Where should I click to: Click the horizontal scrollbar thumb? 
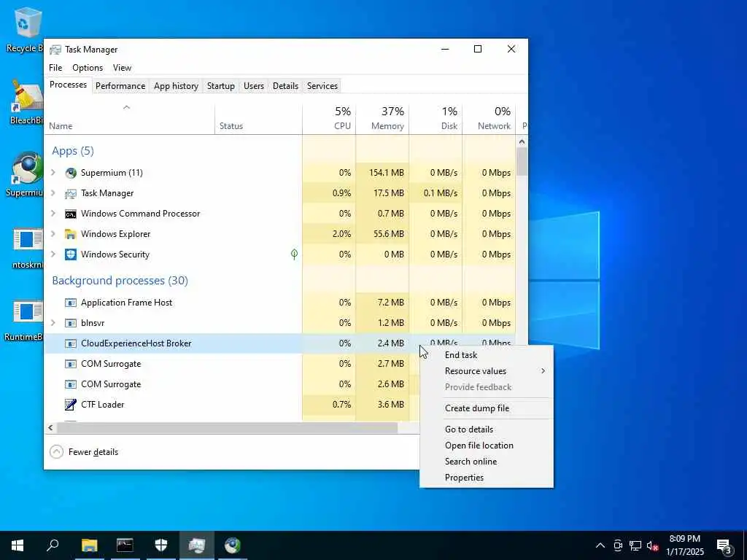228,427
